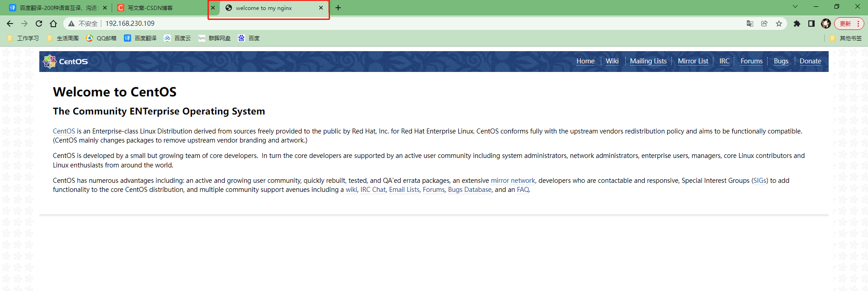
Task: Open a new browser tab
Action: click(338, 8)
